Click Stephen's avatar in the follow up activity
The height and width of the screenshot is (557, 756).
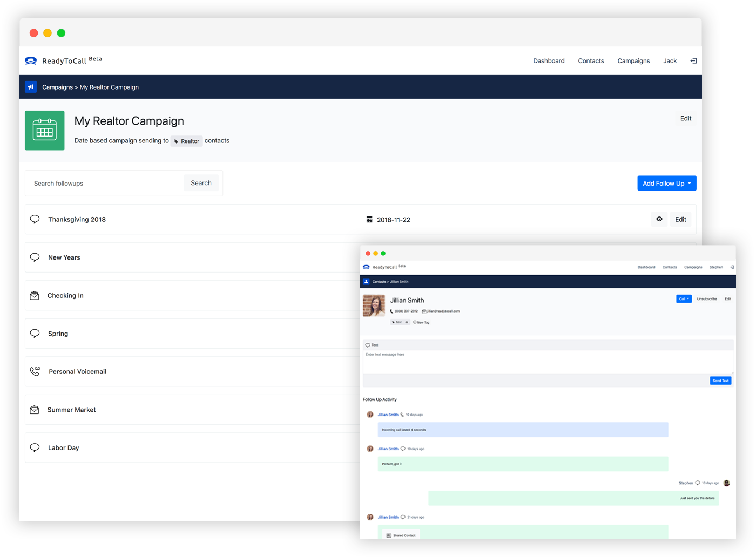[x=727, y=483]
